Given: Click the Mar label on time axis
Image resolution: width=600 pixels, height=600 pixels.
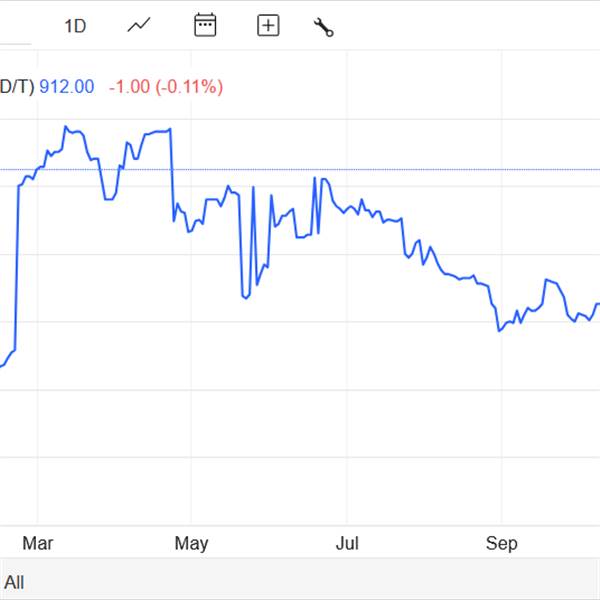Looking at the screenshot, I should pos(38,544).
